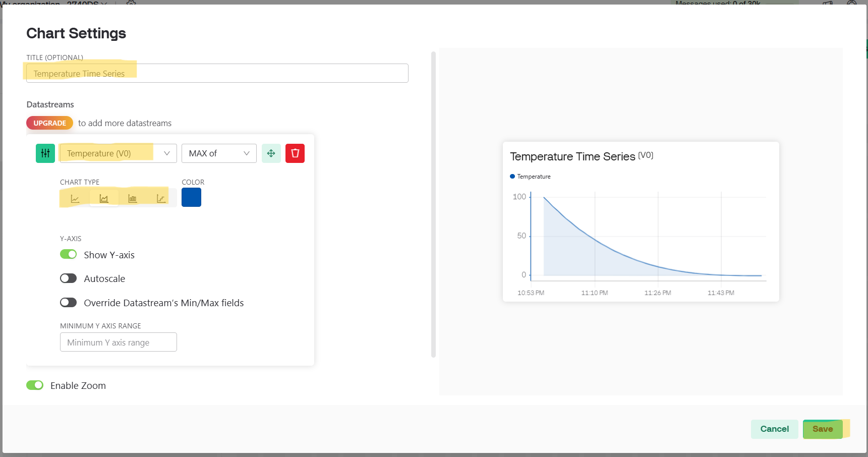The width and height of the screenshot is (868, 457).
Task: Cancel the chart settings dialog
Action: (x=774, y=429)
